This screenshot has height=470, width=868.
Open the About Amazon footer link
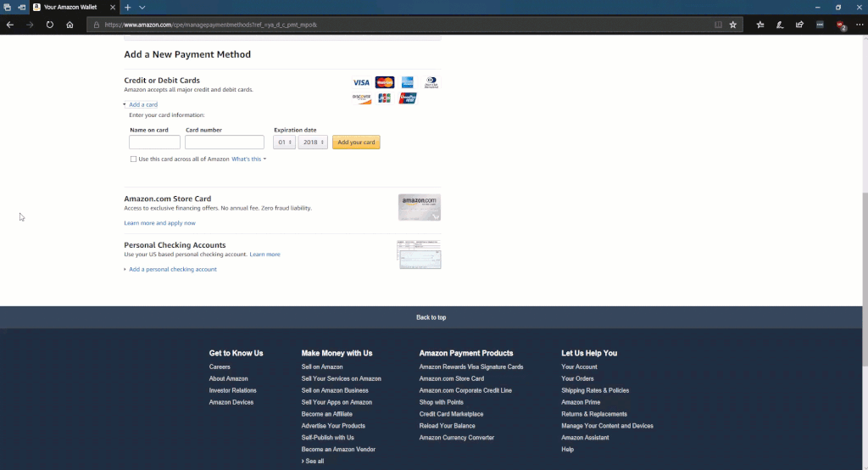point(229,378)
